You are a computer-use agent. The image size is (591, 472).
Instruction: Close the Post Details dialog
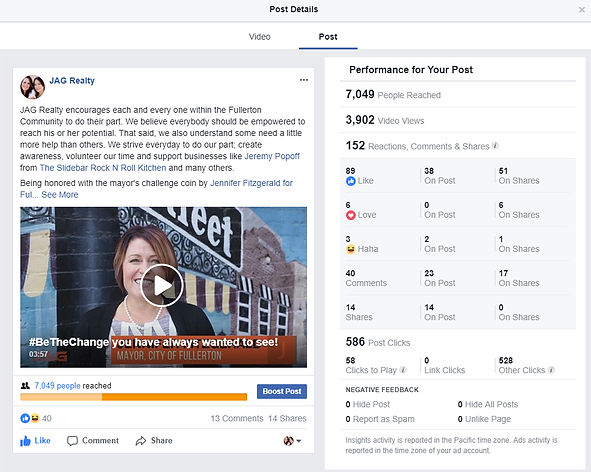pos(582,10)
